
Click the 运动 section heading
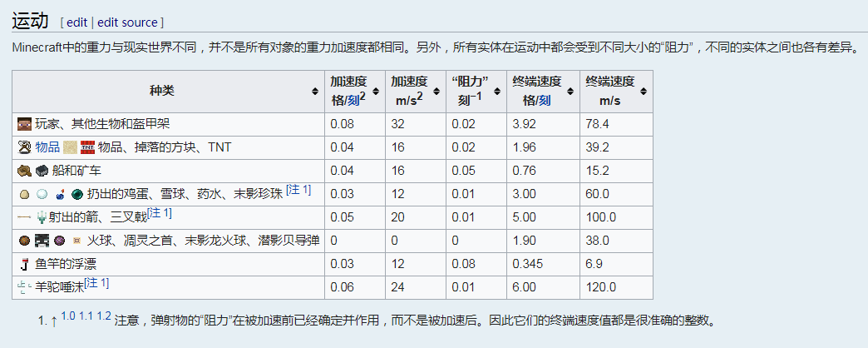(30, 22)
